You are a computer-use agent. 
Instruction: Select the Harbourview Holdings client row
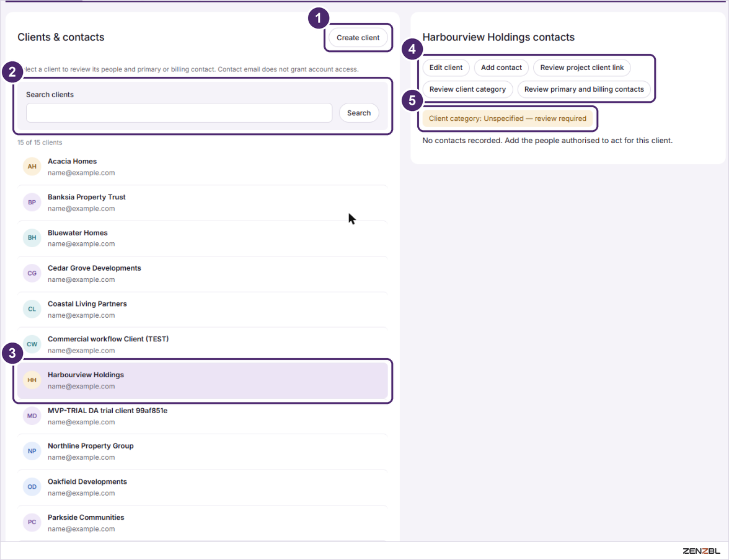pyautogui.click(x=202, y=380)
